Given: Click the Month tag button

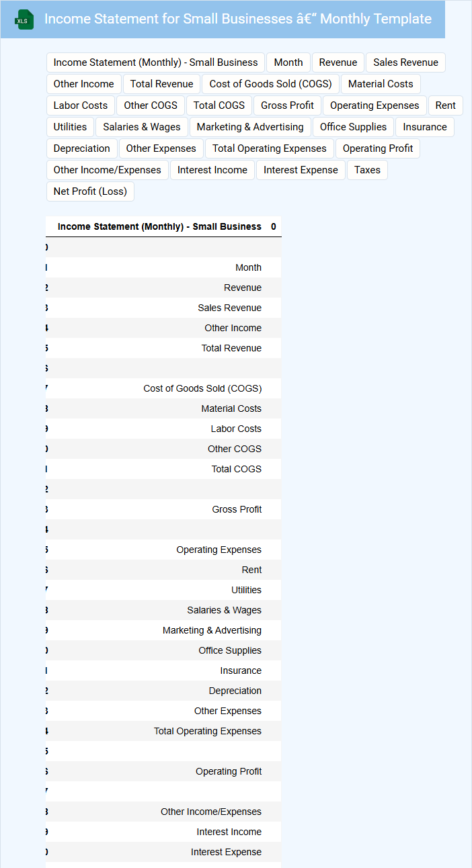Looking at the screenshot, I should click(x=288, y=62).
